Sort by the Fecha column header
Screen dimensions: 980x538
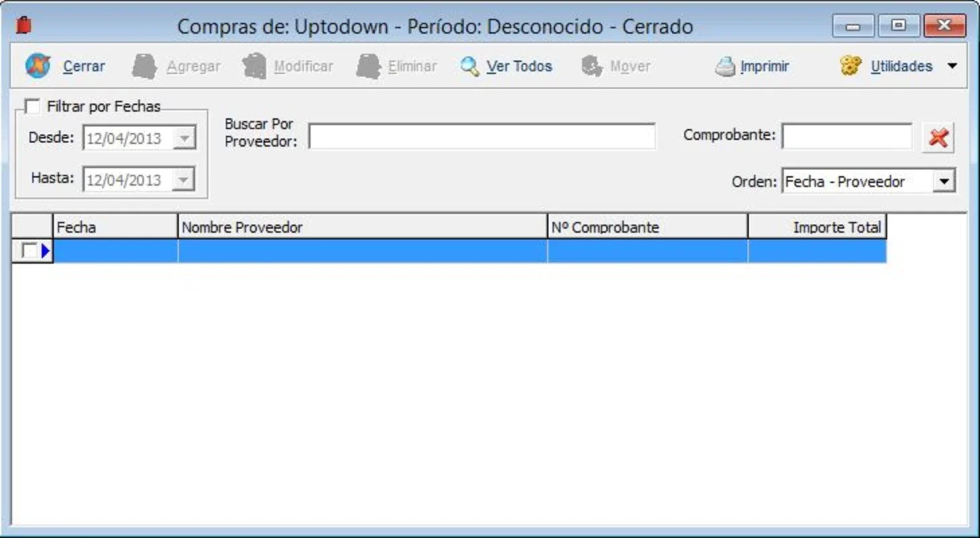coord(115,227)
